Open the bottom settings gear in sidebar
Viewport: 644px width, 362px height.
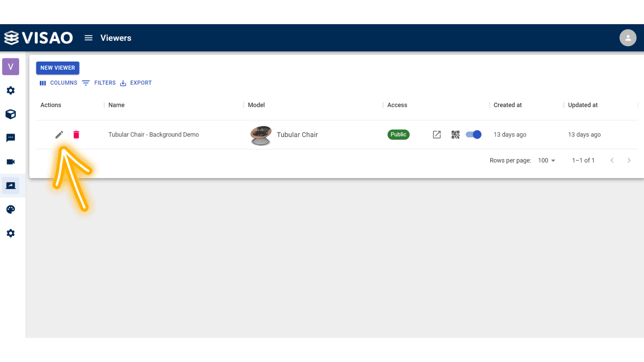click(x=11, y=233)
